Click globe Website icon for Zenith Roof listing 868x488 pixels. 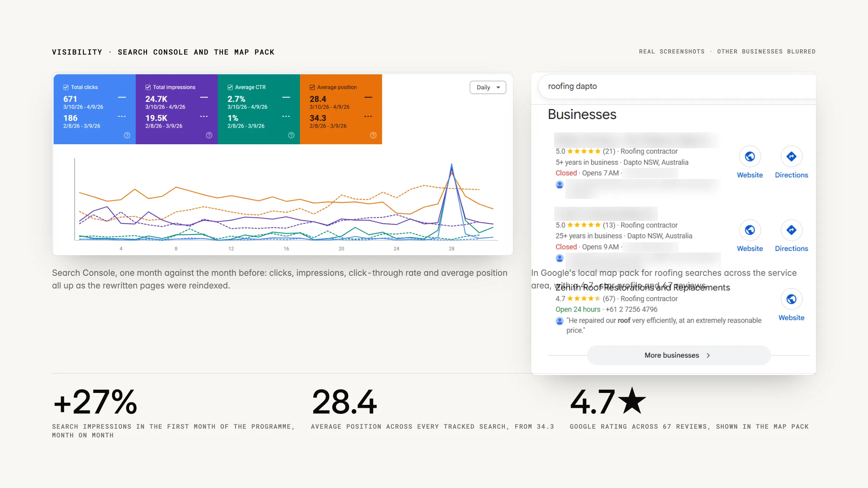tap(791, 299)
